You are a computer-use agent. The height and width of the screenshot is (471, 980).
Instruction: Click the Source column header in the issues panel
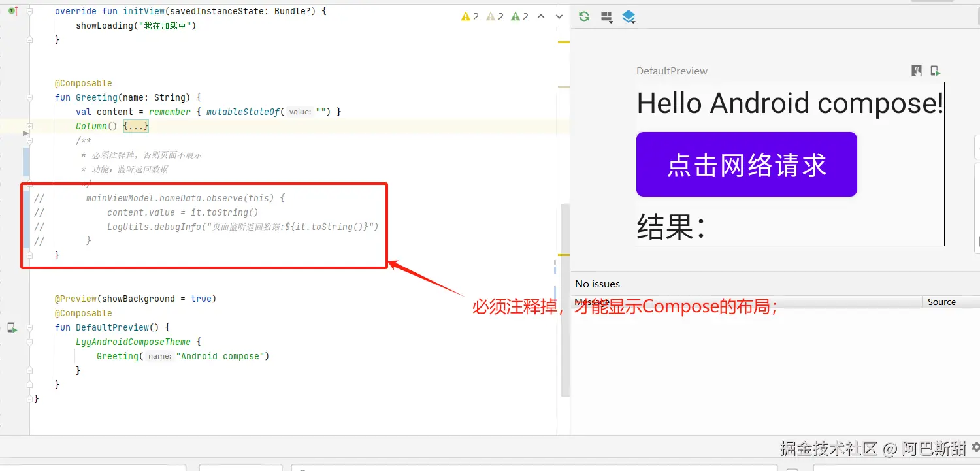tap(941, 302)
